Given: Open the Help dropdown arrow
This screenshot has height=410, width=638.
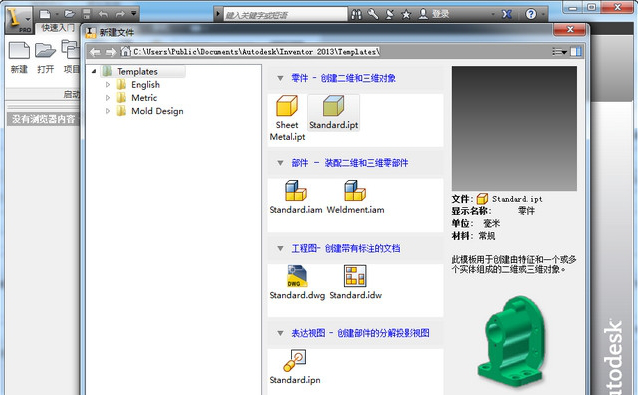Looking at the screenshot, I should pos(543,15).
